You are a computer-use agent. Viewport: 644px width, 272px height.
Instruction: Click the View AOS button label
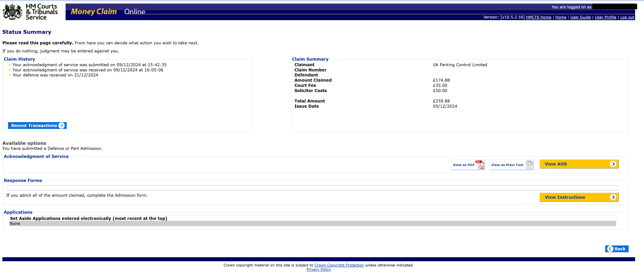coord(556,164)
